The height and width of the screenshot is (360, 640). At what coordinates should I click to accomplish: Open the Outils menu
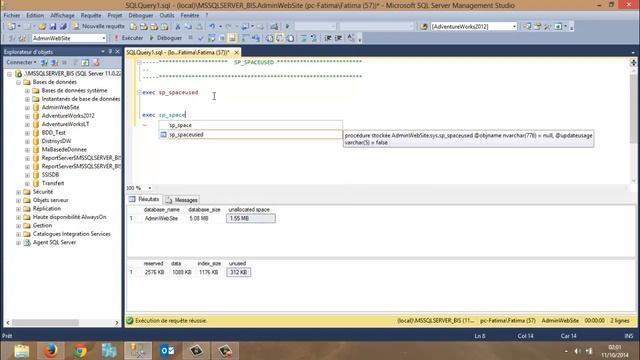click(167, 15)
